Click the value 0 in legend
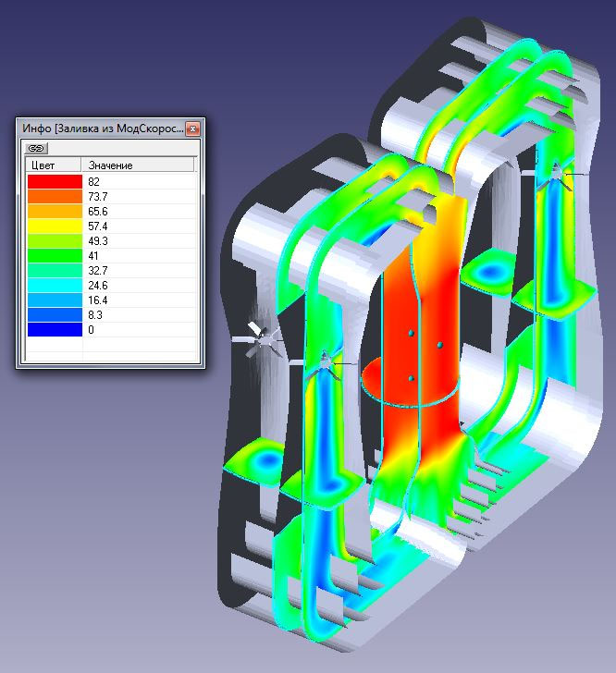This screenshot has height=673, width=616. [x=91, y=330]
